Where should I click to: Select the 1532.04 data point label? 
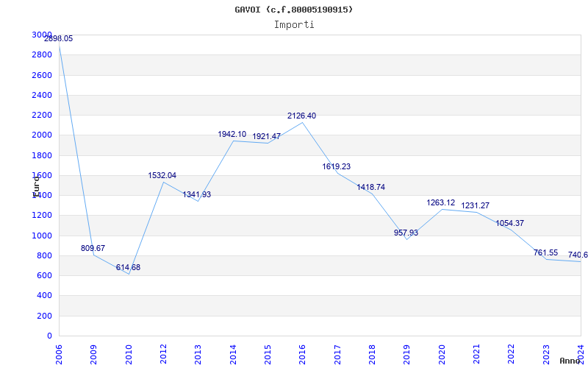click(x=162, y=176)
